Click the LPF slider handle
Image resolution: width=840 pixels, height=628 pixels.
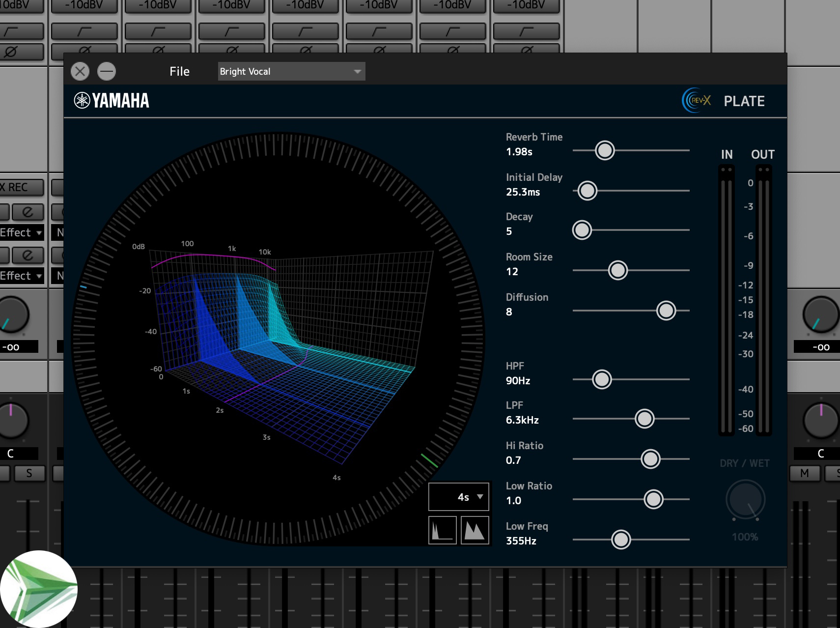[644, 419]
